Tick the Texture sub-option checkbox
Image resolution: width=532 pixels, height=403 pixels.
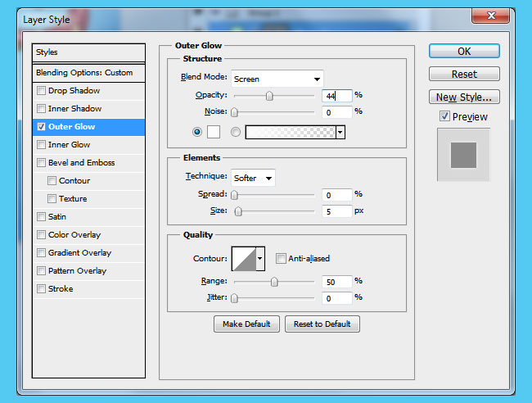[52, 198]
